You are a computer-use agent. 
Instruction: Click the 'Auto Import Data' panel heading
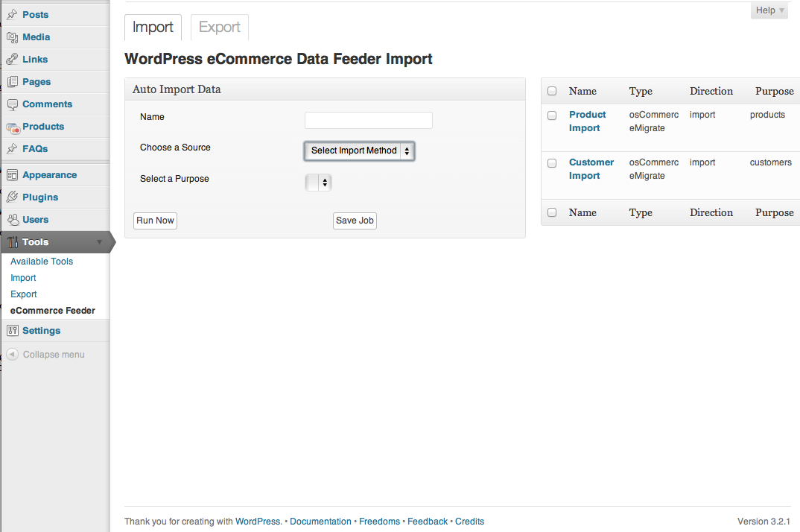177,89
